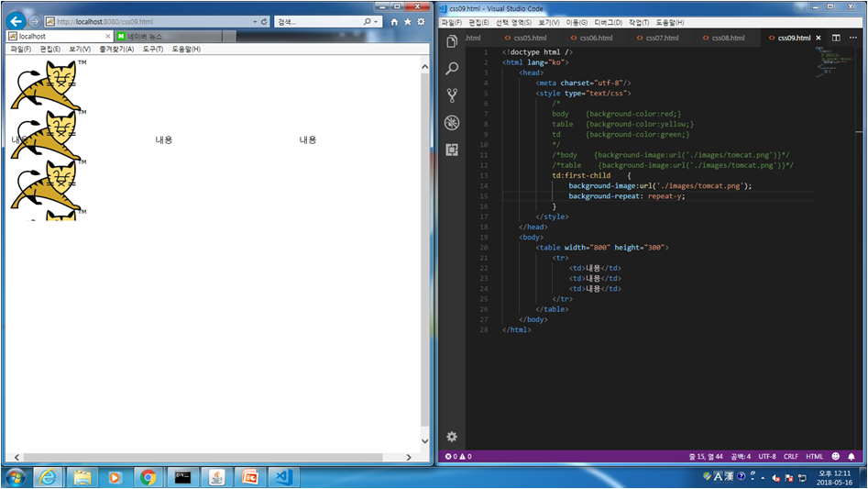Launch Internet Explorer from the taskbar

[48, 477]
